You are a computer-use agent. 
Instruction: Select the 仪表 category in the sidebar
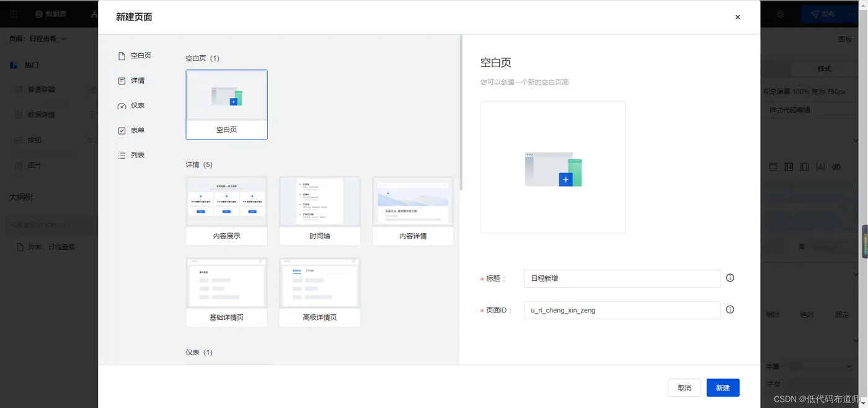(131, 105)
